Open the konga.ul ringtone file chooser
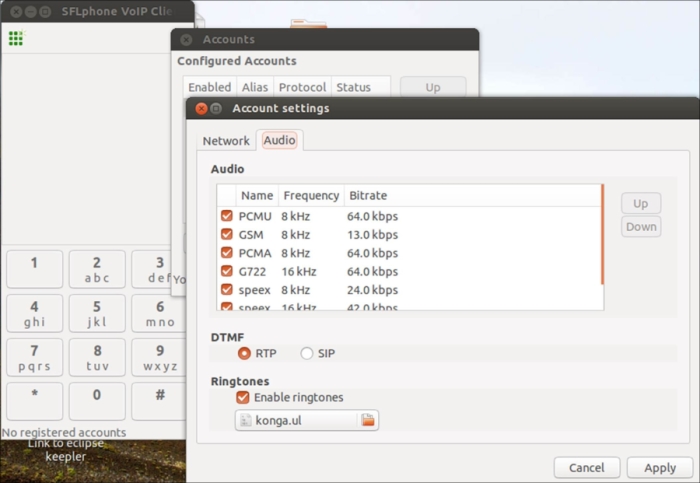This screenshot has width=700, height=483. tap(296, 421)
